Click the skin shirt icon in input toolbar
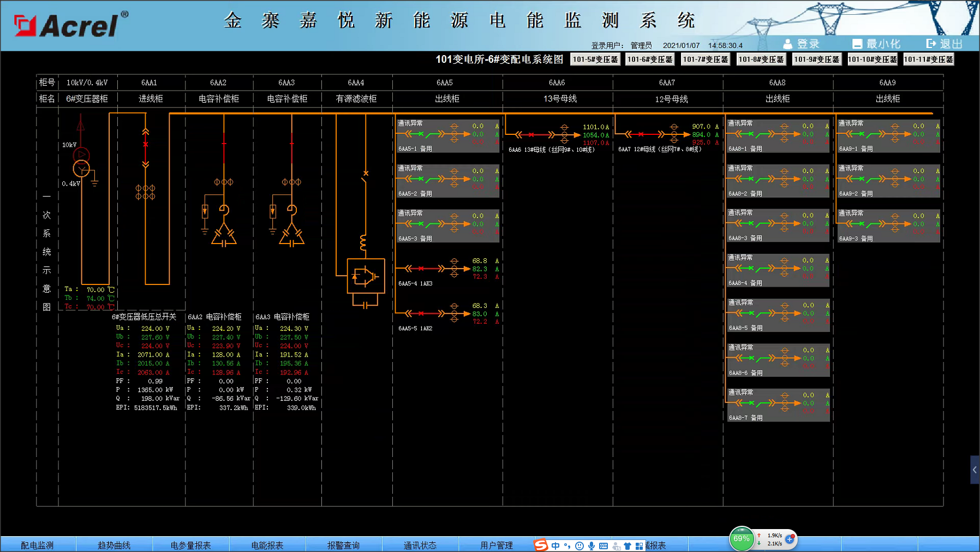The image size is (980, 552). 628,545
